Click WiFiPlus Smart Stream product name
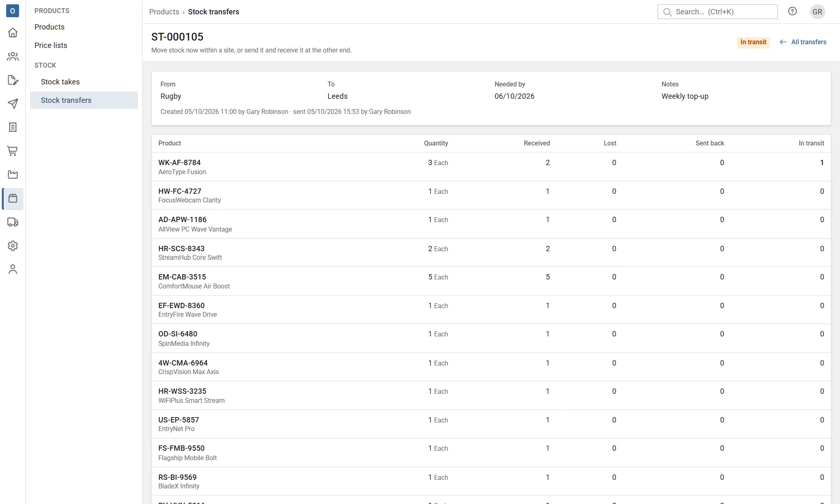 tap(191, 401)
